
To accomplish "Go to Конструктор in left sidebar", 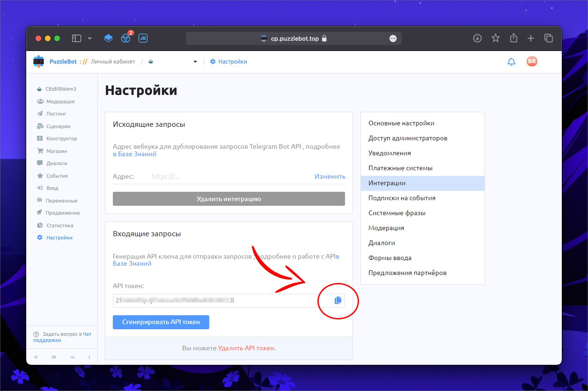I will click(x=61, y=138).
